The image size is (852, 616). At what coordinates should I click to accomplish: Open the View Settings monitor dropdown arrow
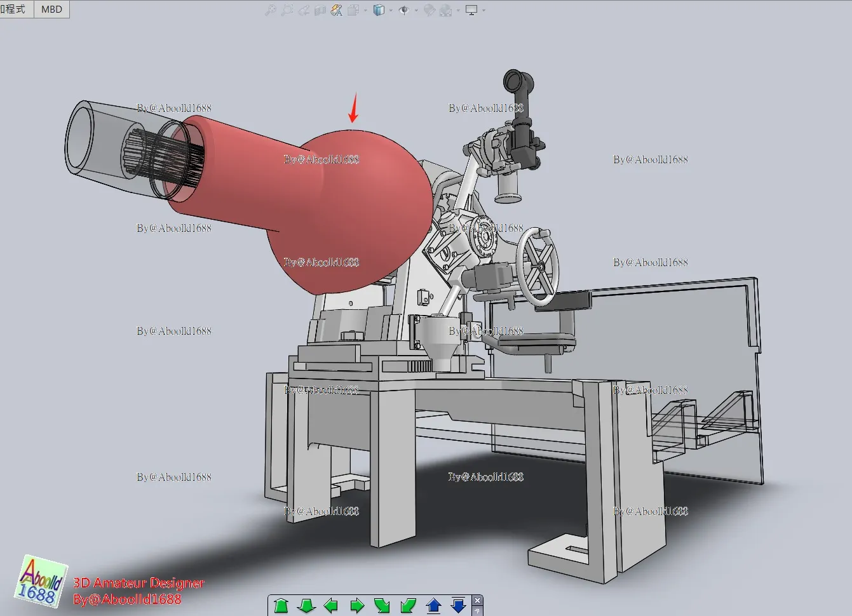tap(483, 10)
